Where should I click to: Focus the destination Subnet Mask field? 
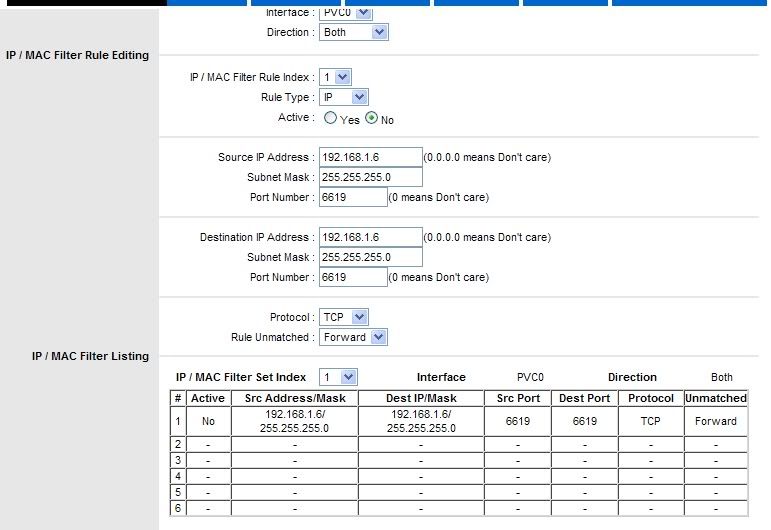click(x=370, y=257)
